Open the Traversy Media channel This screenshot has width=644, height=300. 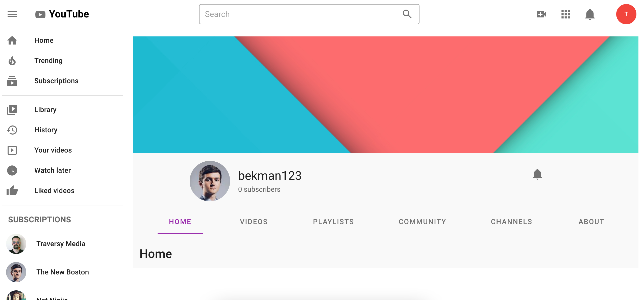click(x=61, y=244)
